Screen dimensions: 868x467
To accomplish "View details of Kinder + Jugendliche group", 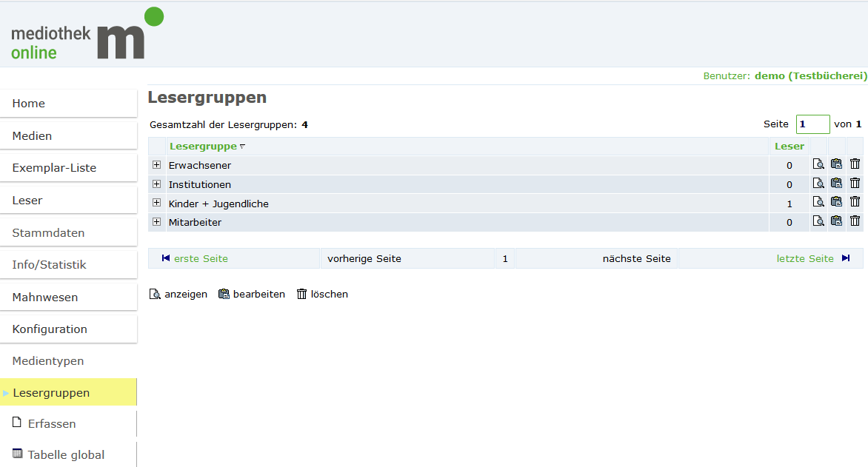I will tap(818, 202).
